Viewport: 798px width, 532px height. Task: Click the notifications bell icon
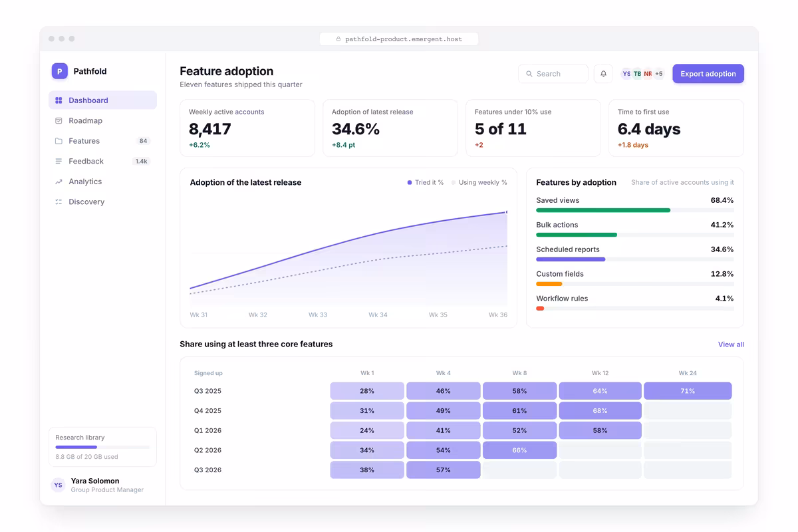[604, 74]
